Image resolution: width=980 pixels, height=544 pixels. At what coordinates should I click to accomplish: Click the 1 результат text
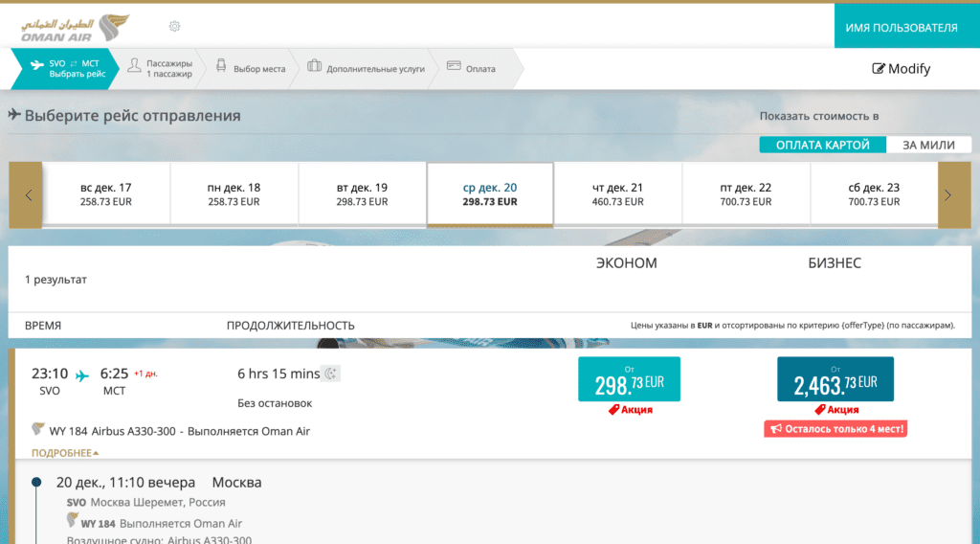[56, 280]
